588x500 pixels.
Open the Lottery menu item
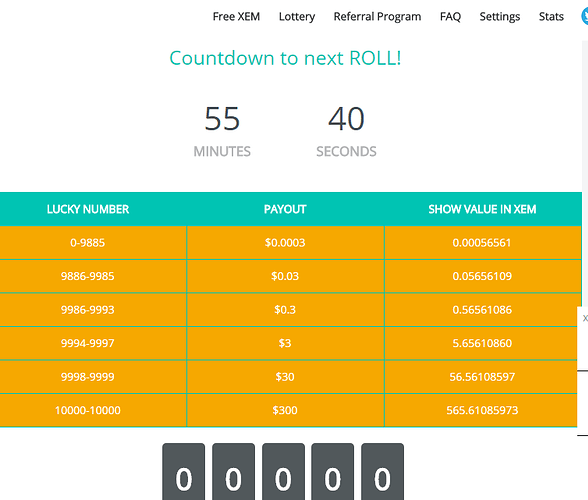(297, 17)
